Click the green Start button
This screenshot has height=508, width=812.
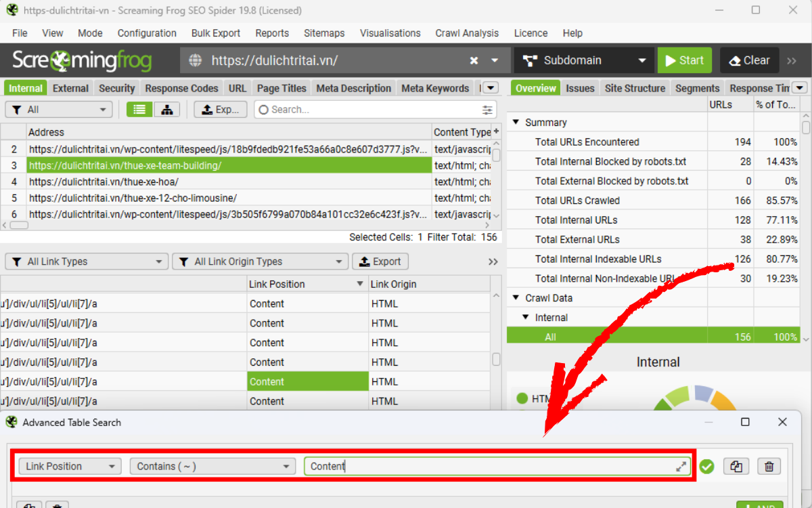[x=684, y=60]
